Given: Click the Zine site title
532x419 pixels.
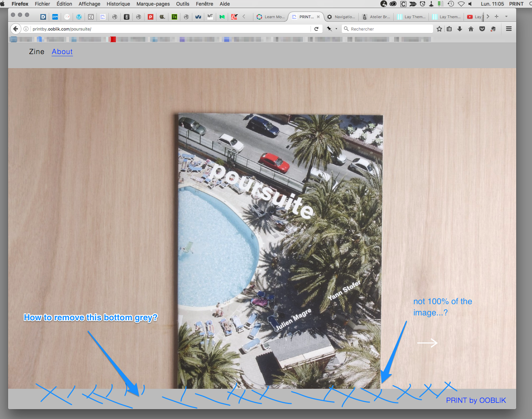Looking at the screenshot, I should (36, 52).
